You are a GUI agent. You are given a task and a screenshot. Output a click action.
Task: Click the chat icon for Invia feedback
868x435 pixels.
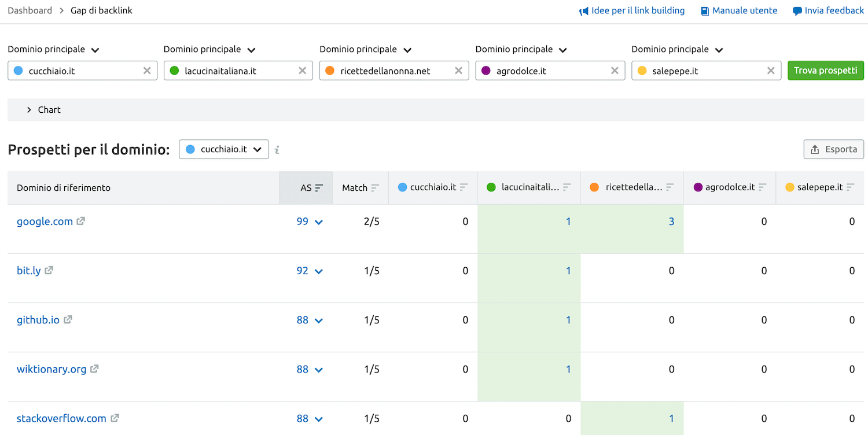coord(797,11)
